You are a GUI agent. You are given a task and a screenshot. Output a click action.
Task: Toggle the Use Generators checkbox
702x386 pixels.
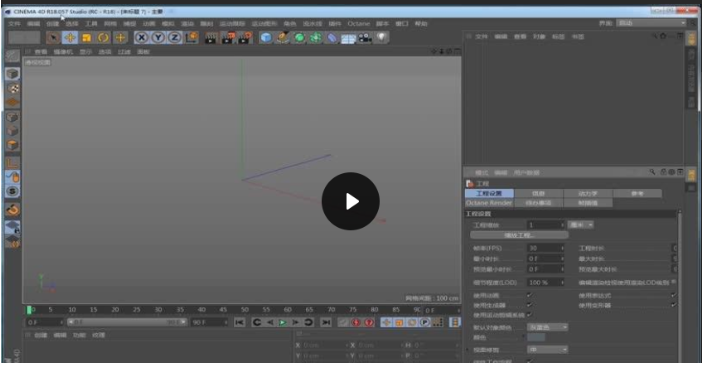[x=530, y=305]
